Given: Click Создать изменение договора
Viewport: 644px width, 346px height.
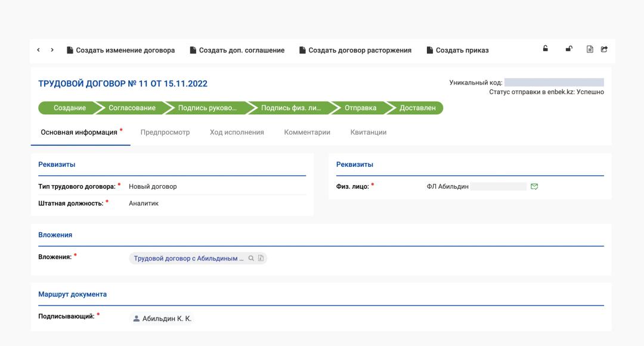Looking at the screenshot, I should pyautogui.click(x=120, y=51).
